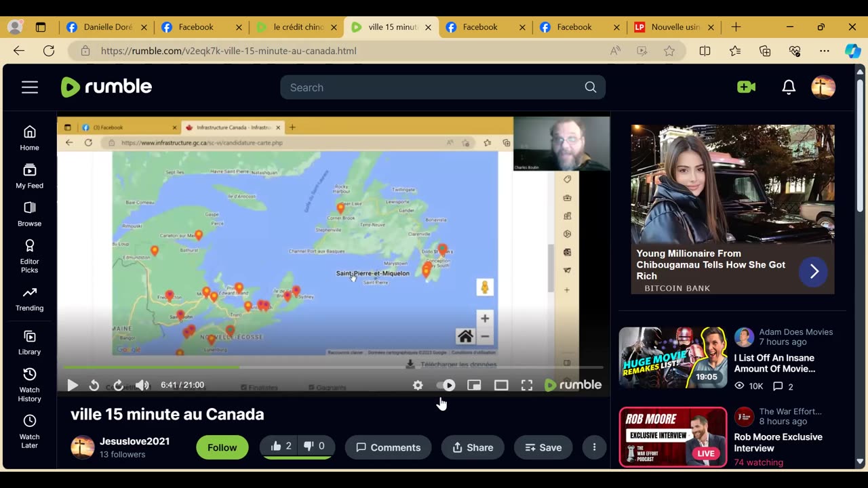Screen dimensions: 868x488
Task: Open the browser favorites list
Action: tap(735, 51)
